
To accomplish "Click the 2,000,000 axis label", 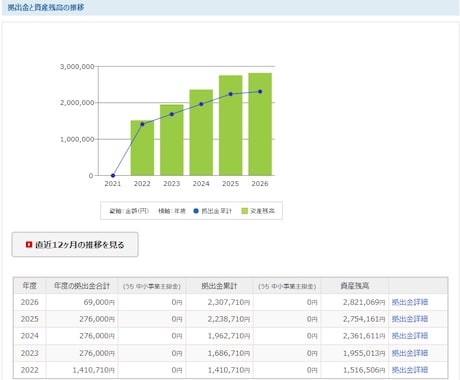I will click(77, 103).
